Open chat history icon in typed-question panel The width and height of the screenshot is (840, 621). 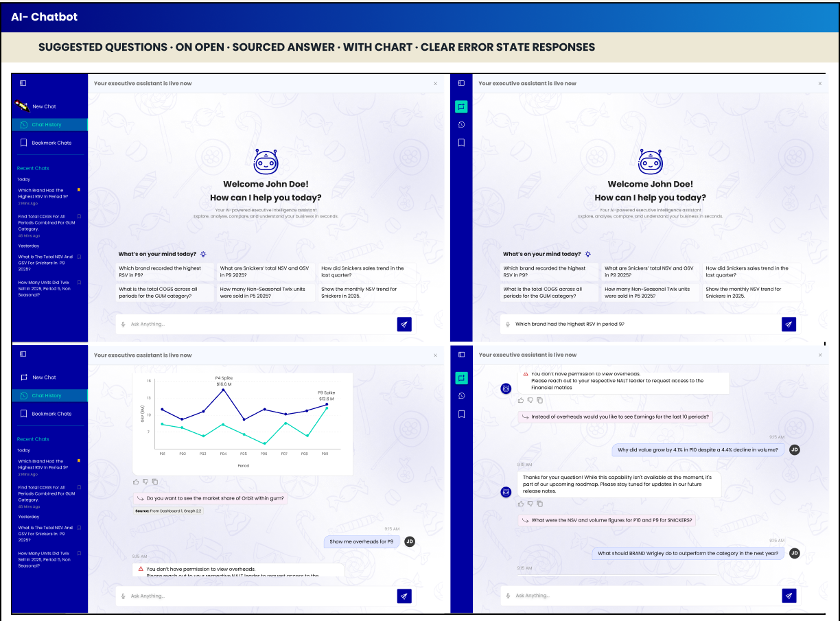point(461,125)
